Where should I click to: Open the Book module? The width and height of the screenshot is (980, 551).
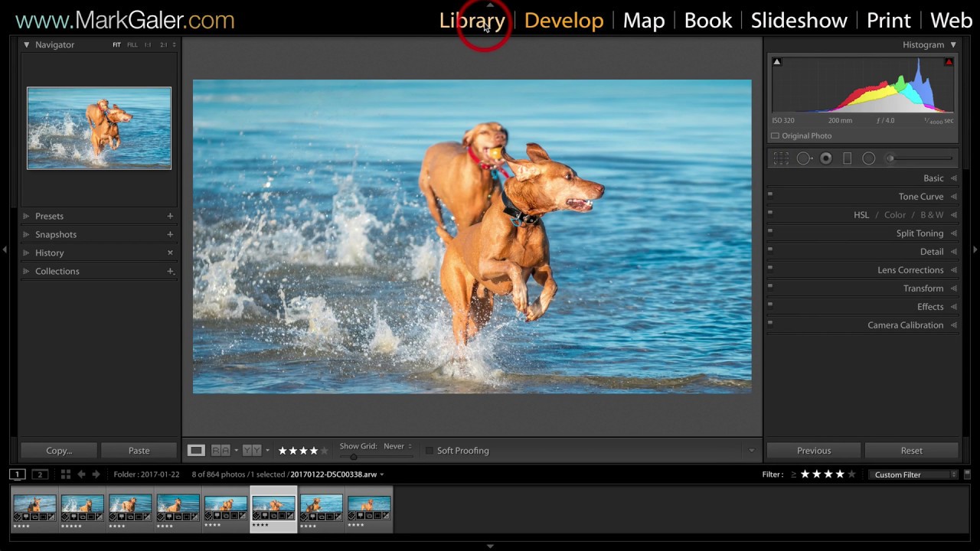[708, 21]
